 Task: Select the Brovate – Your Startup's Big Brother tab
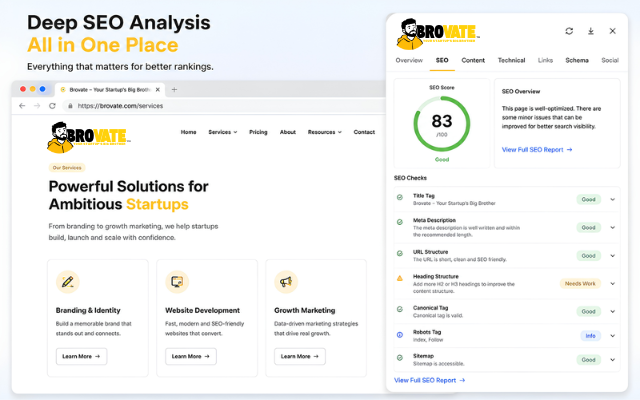(x=110, y=90)
